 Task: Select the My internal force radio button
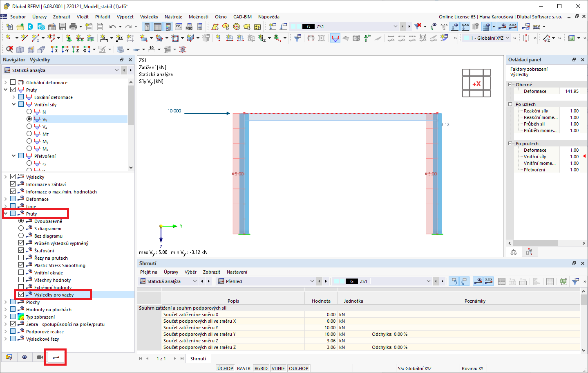coord(29,141)
